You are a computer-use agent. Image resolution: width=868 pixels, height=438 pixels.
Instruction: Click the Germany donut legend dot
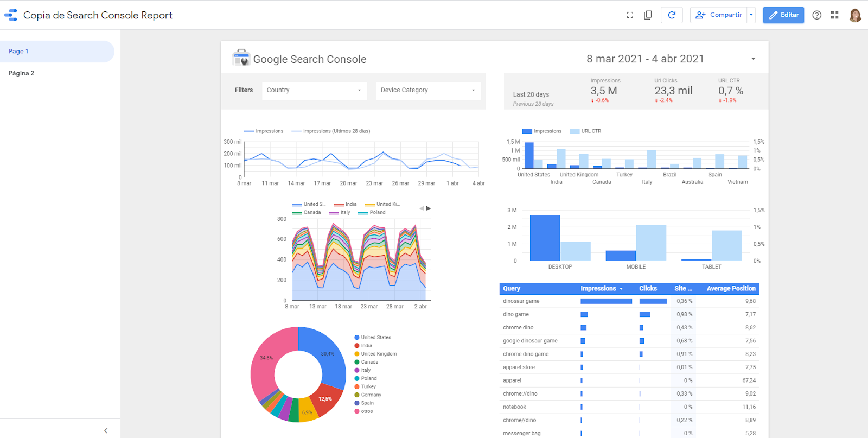[x=357, y=395]
